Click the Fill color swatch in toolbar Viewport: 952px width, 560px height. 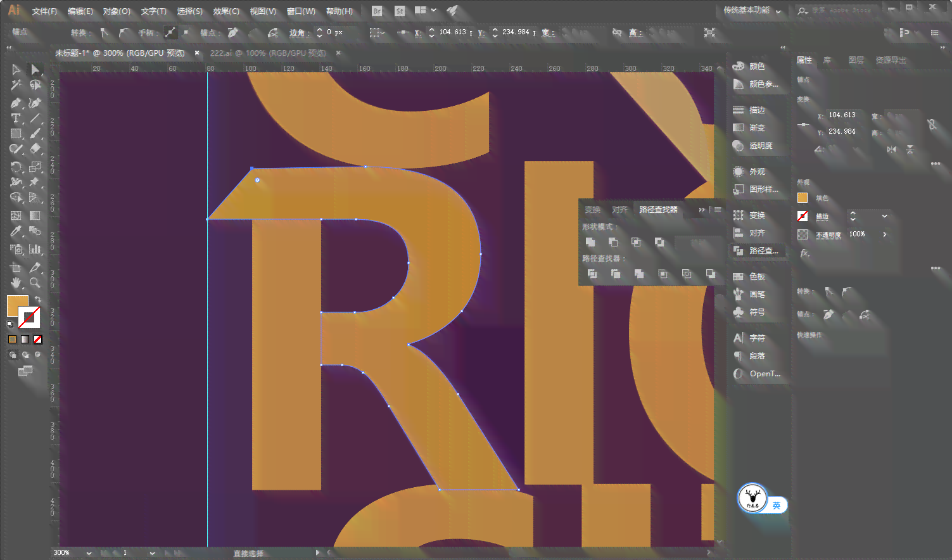click(x=17, y=305)
